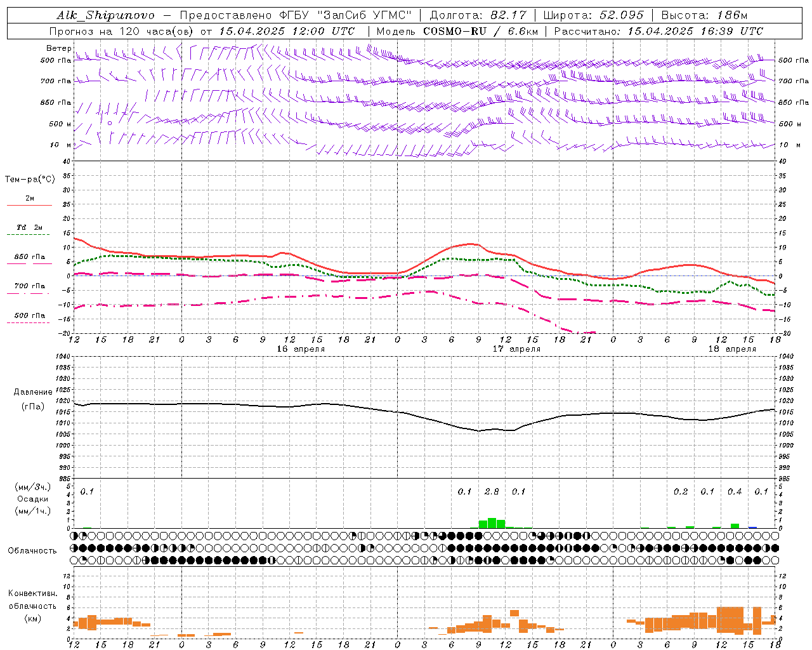Screen dimensions: 812x650
Task: Click the Долгота: 82.17 value
Action: point(478,15)
